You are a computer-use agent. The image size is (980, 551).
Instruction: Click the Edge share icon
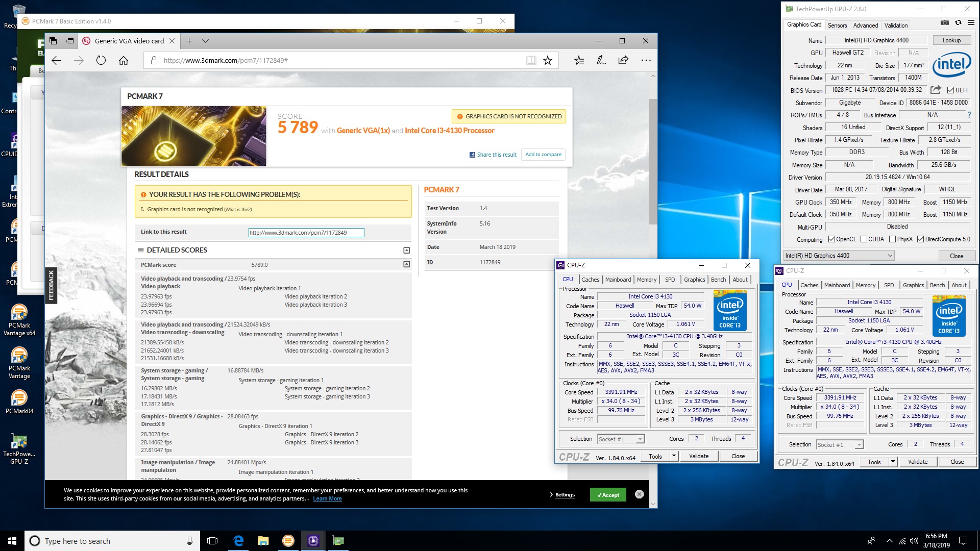pyautogui.click(x=623, y=60)
